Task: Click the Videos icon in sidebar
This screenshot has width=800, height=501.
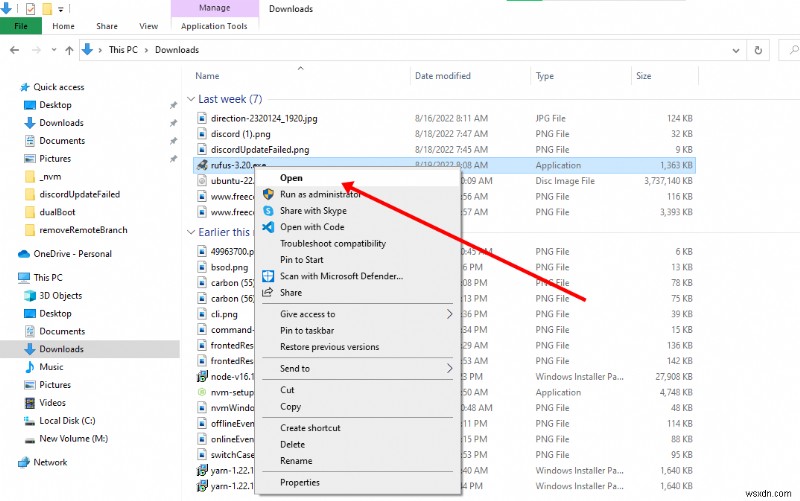Action: point(30,403)
